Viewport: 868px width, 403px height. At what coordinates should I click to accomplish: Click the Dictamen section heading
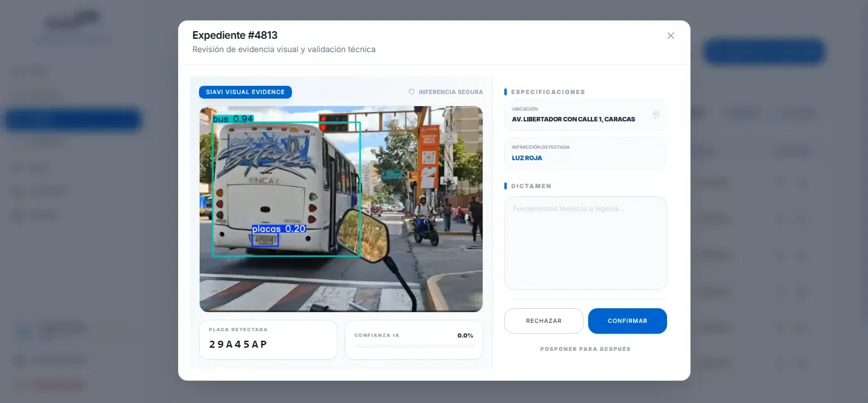pyautogui.click(x=532, y=186)
